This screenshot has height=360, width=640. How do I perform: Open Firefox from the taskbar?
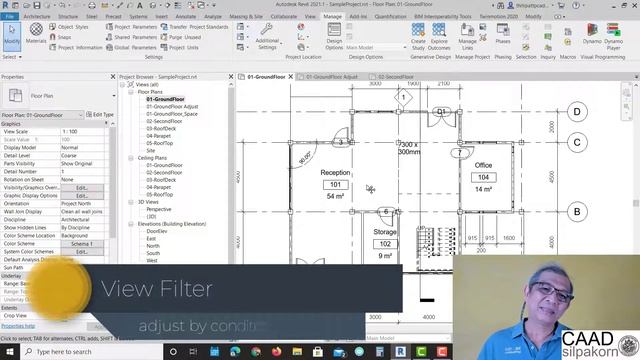[x=276, y=351]
